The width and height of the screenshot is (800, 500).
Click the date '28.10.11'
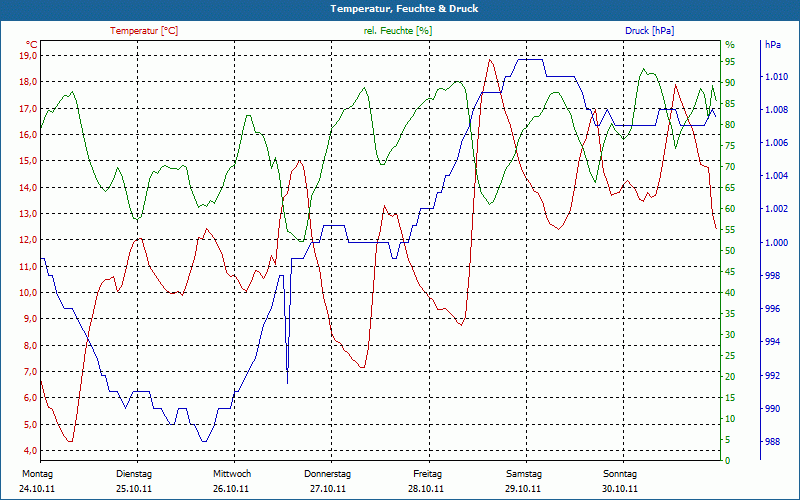coord(426,489)
